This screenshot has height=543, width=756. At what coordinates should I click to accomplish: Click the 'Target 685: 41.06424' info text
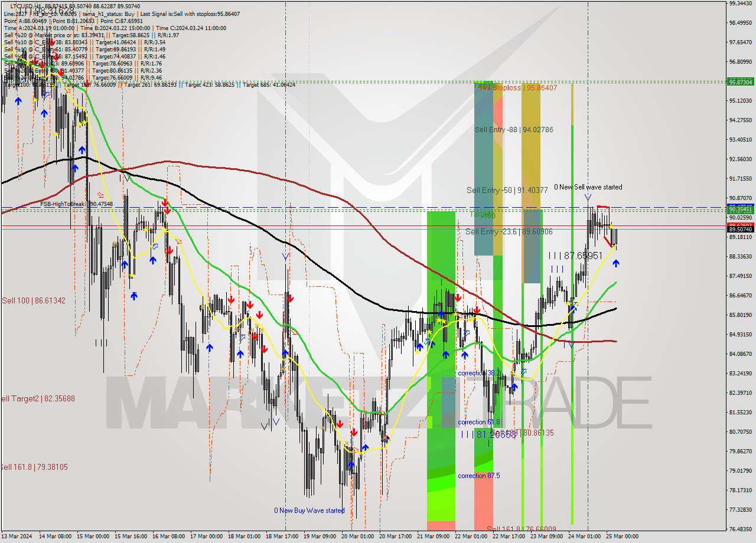point(269,85)
